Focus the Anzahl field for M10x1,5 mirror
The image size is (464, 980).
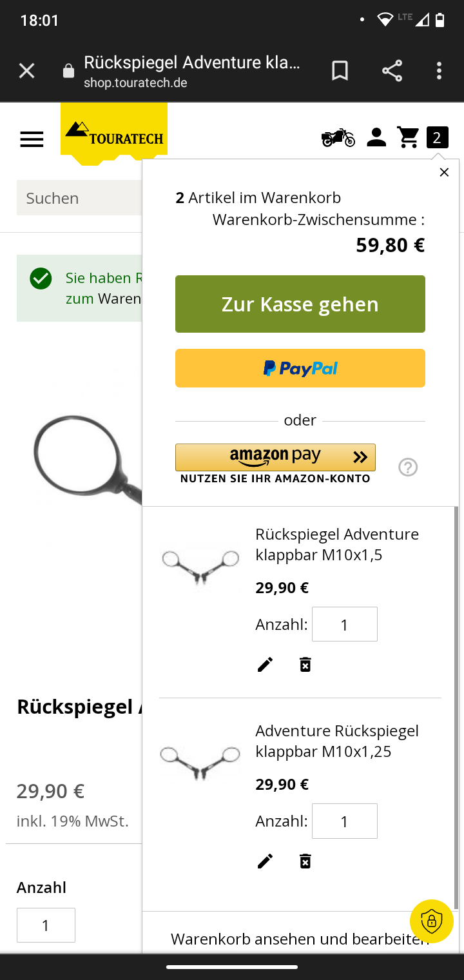[345, 624]
